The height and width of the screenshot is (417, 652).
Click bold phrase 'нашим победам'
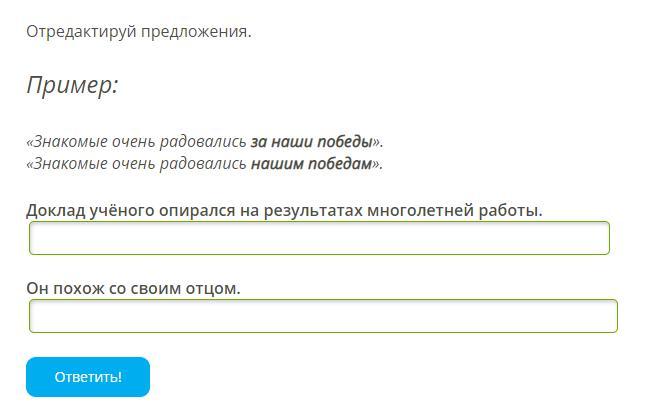point(311,163)
